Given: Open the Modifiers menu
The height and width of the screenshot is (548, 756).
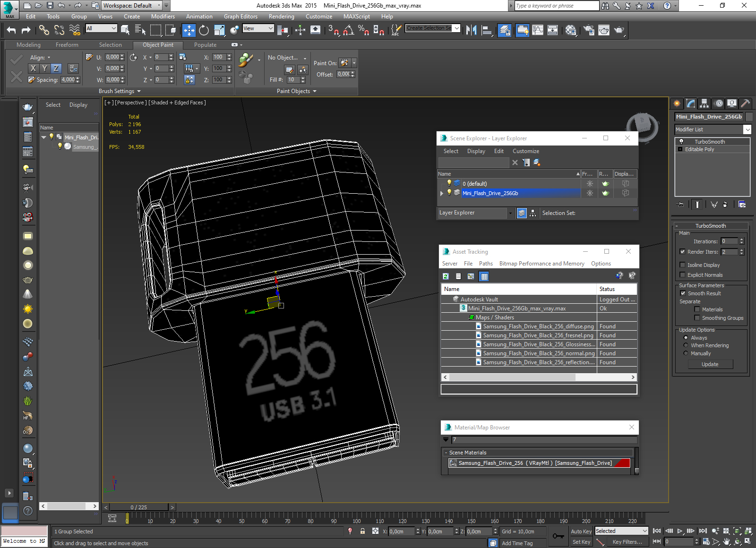Looking at the screenshot, I should (163, 17).
